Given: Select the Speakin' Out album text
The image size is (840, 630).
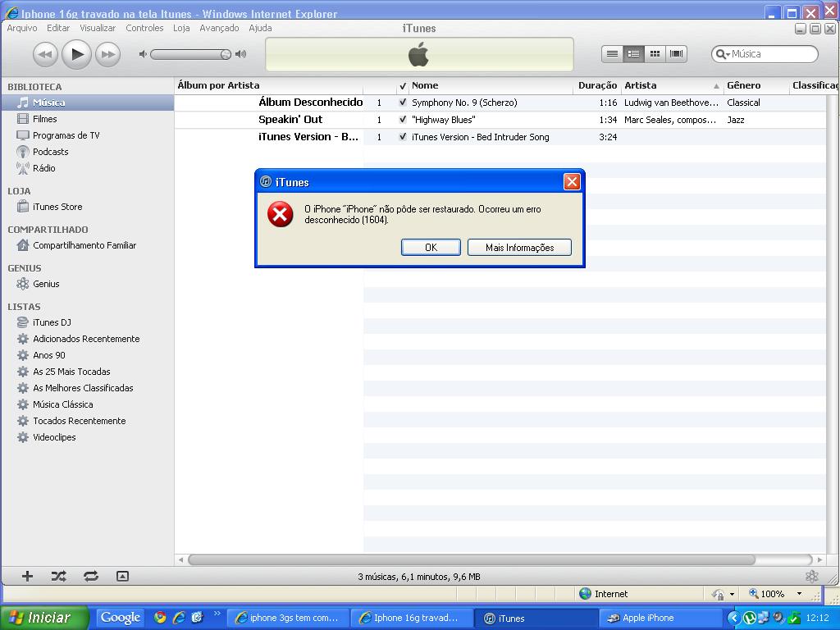Looking at the screenshot, I should click(290, 120).
